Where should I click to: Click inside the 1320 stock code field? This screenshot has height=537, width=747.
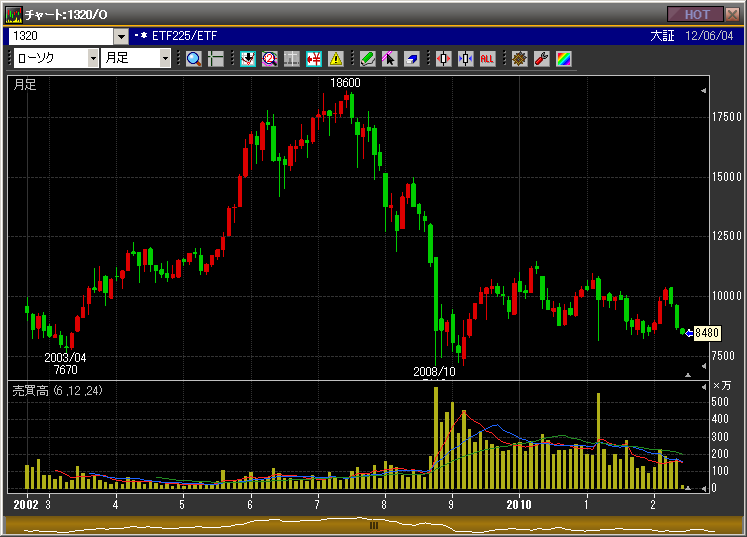pos(60,36)
